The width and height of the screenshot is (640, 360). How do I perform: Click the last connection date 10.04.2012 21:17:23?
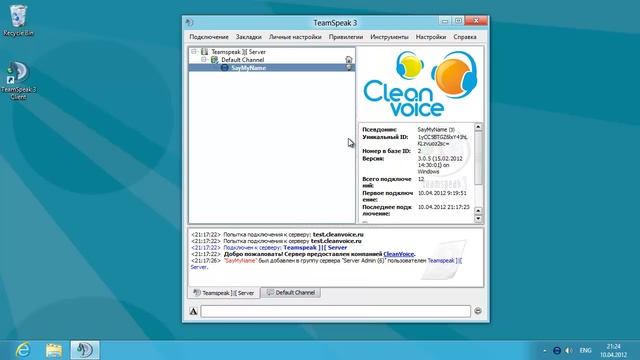tap(443, 207)
